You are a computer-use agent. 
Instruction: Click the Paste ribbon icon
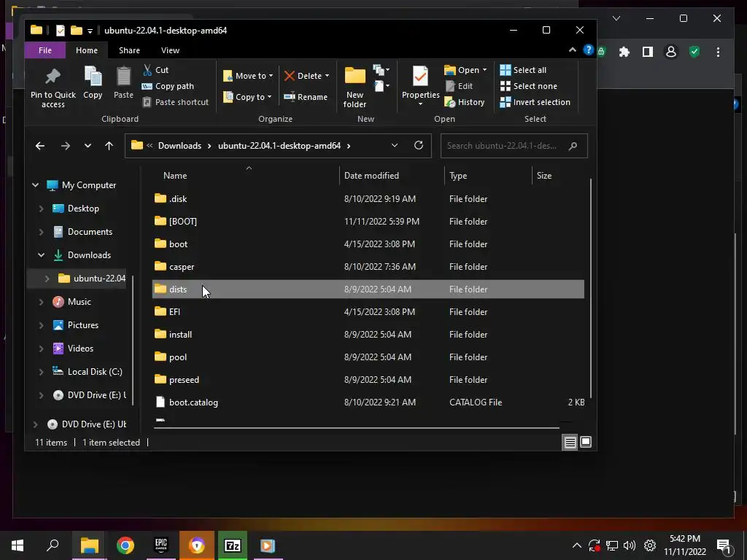[x=123, y=77]
